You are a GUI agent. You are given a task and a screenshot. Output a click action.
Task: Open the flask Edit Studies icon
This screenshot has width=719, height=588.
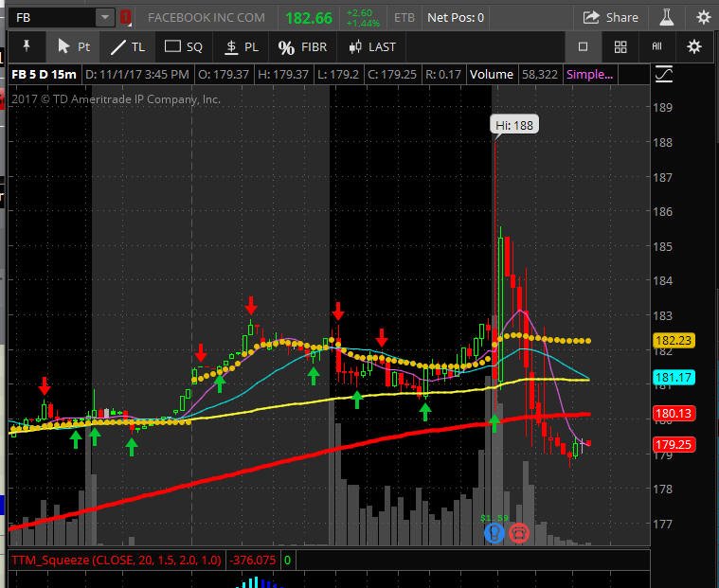click(666, 17)
